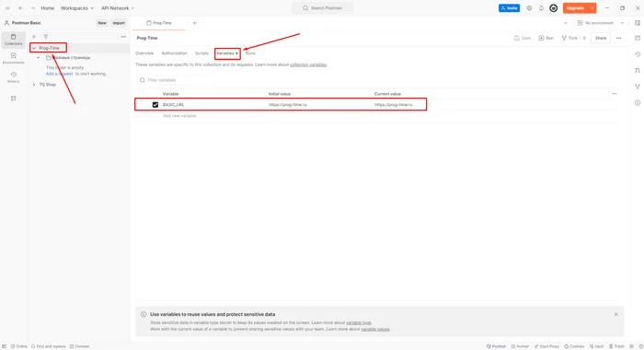The height and width of the screenshot is (350, 644).
Task: Open settings gear icon in header
Action: [x=529, y=8]
